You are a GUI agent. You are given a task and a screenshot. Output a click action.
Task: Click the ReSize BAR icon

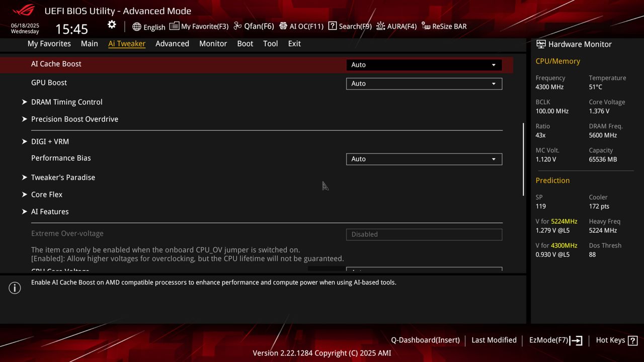tap(443, 26)
